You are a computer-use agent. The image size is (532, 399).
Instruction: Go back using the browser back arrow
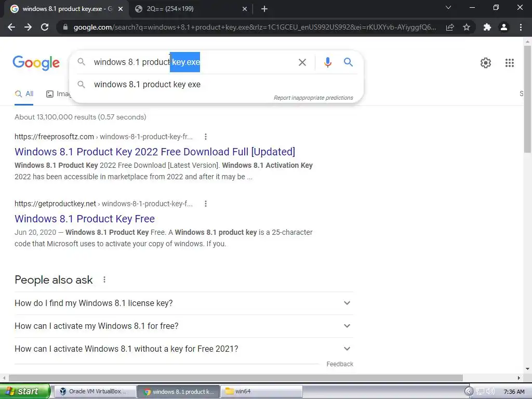point(11,27)
